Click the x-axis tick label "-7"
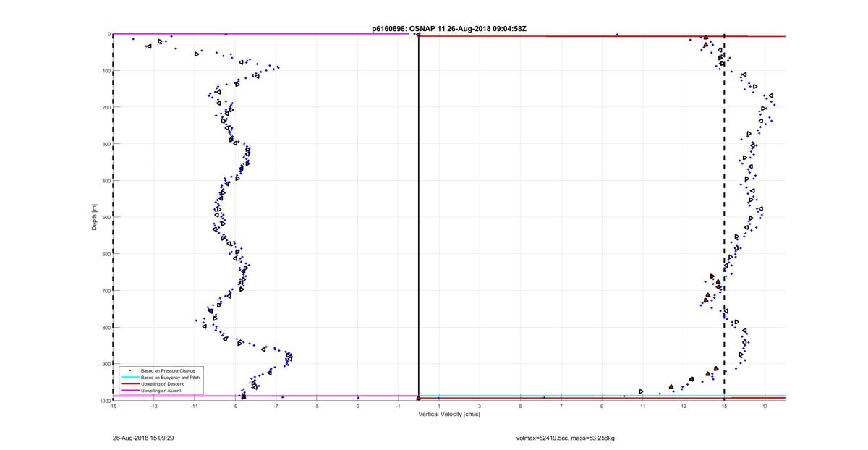 (276, 406)
